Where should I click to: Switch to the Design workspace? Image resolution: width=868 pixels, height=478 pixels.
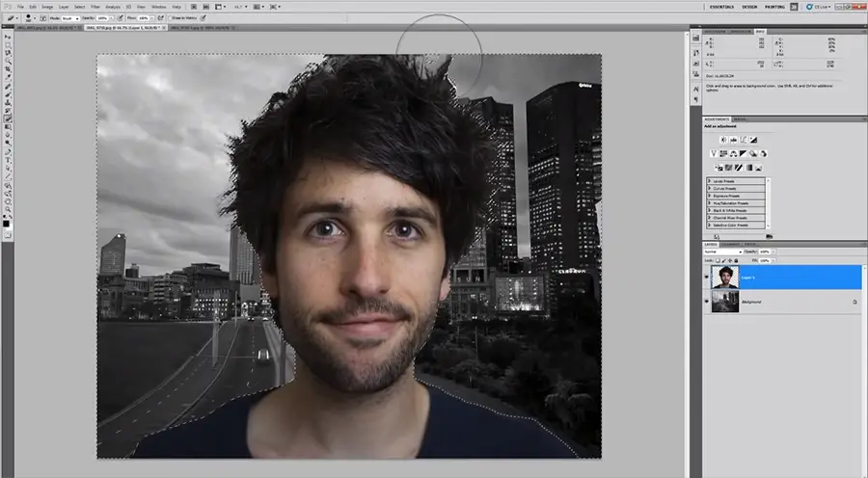[749, 7]
